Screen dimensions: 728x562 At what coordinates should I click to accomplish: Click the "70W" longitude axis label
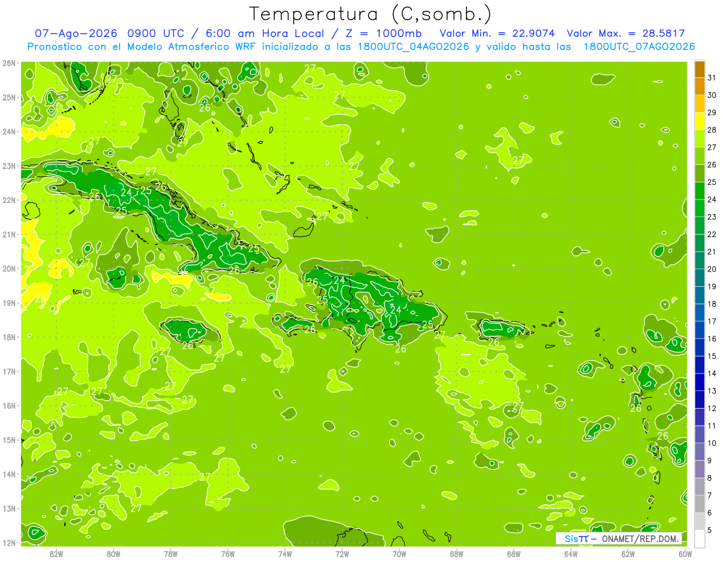pos(399,554)
